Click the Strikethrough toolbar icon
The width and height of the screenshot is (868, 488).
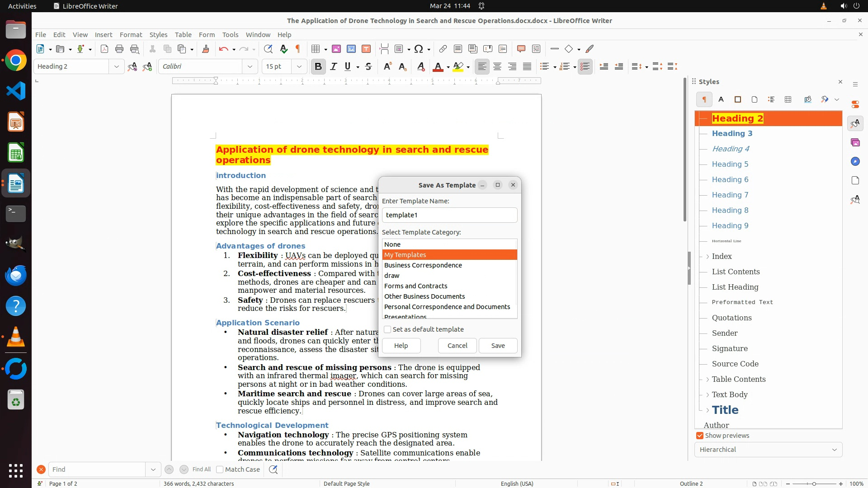point(368,66)
